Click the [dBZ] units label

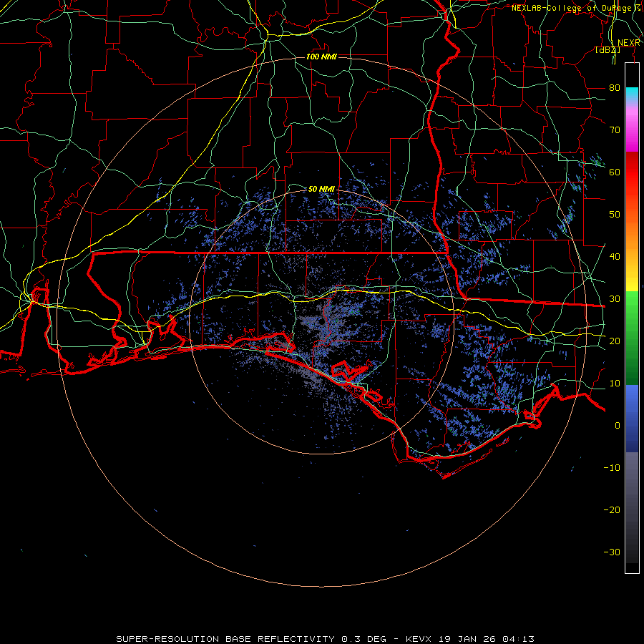click(608, 49)
